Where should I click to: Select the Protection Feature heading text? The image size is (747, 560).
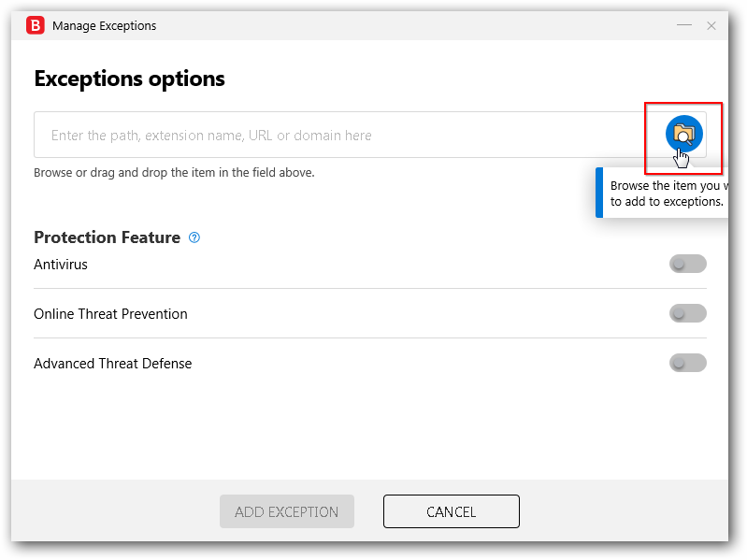[107, 237]
